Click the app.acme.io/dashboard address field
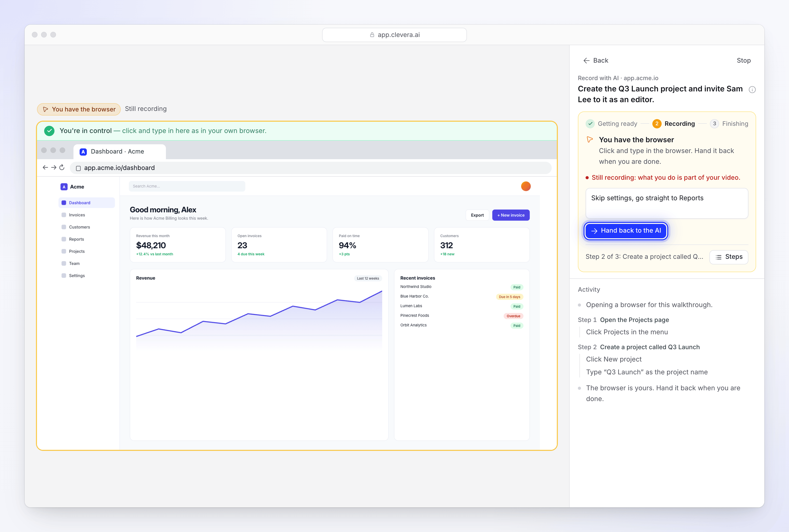This screenshot has width=789, height=532. click(311, 168)
